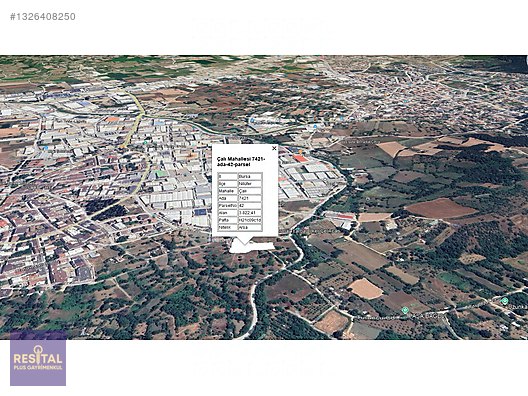Click the Pafta value cell
Screen dimensions: 528x396
[250, 220]
